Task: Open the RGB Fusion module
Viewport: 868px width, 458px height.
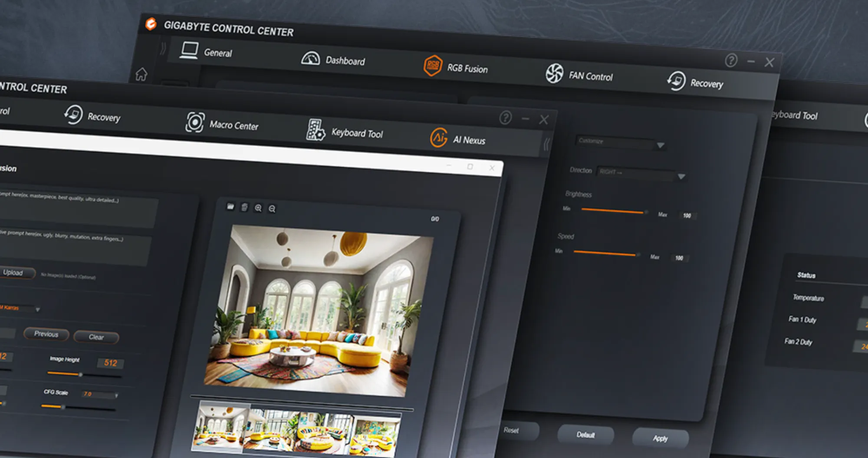Action: 456,67
